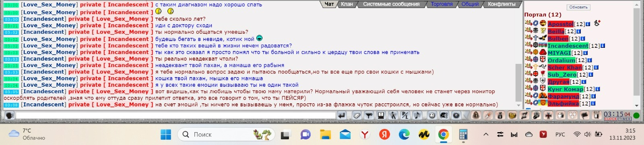Click 03:08 timestamp of last message
This screenshot has height=145, width=644.
11,105
